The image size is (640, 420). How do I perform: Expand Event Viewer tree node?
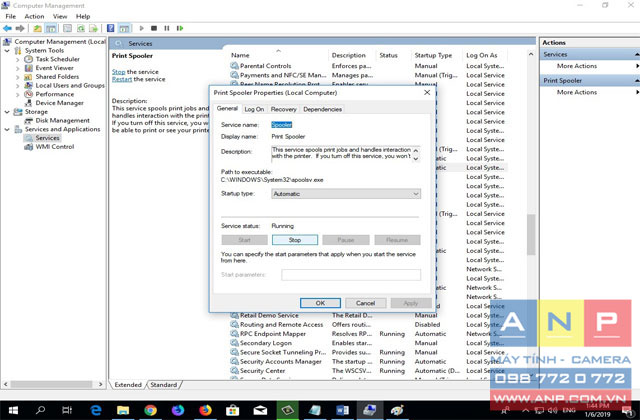17,68
